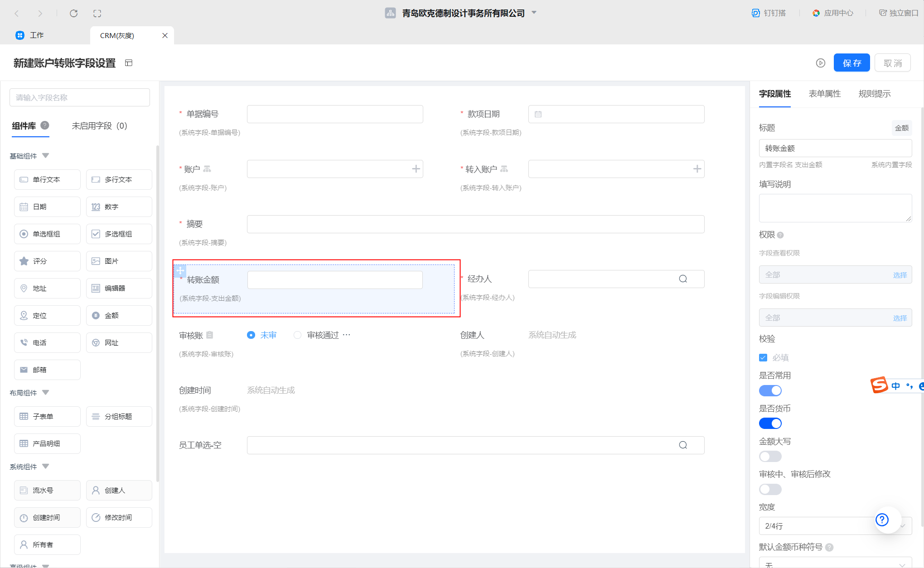Collapse the 基础组件 section
This screenshot has height=568, width=924.
click(x=45, y=156)
